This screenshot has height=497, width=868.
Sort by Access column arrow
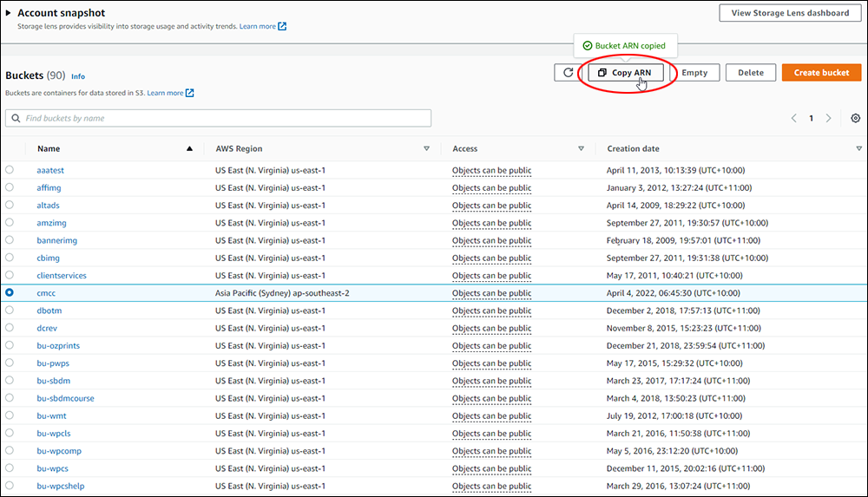coord(581,148)
